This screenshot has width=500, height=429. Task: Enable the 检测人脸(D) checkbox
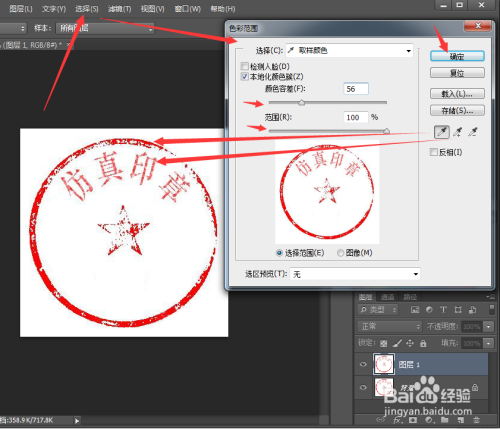pos(244,66)
